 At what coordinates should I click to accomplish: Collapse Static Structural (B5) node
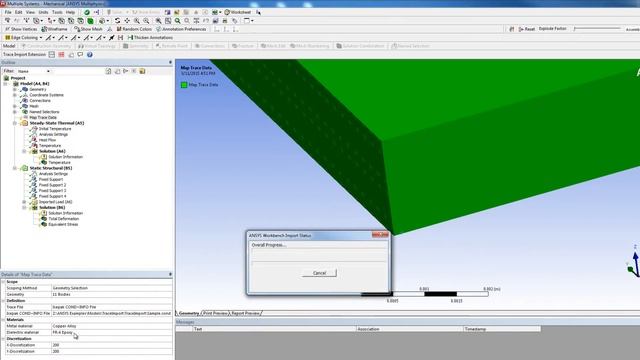coord(15,168)
